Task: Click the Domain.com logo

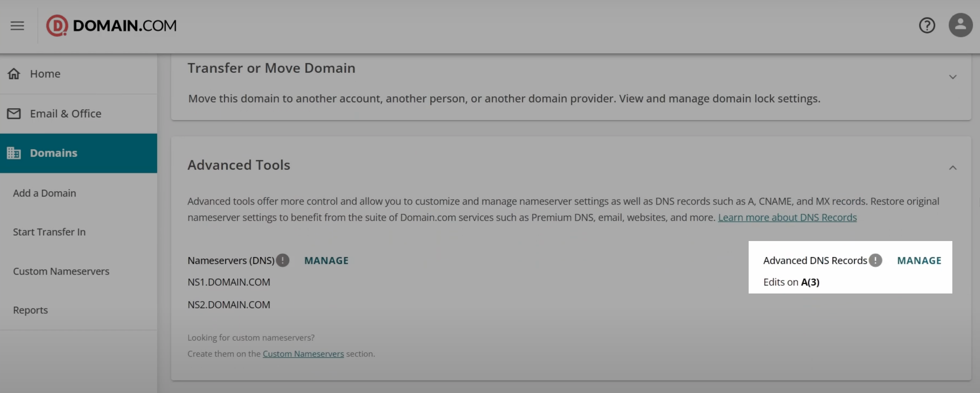Action: (111, 26)
